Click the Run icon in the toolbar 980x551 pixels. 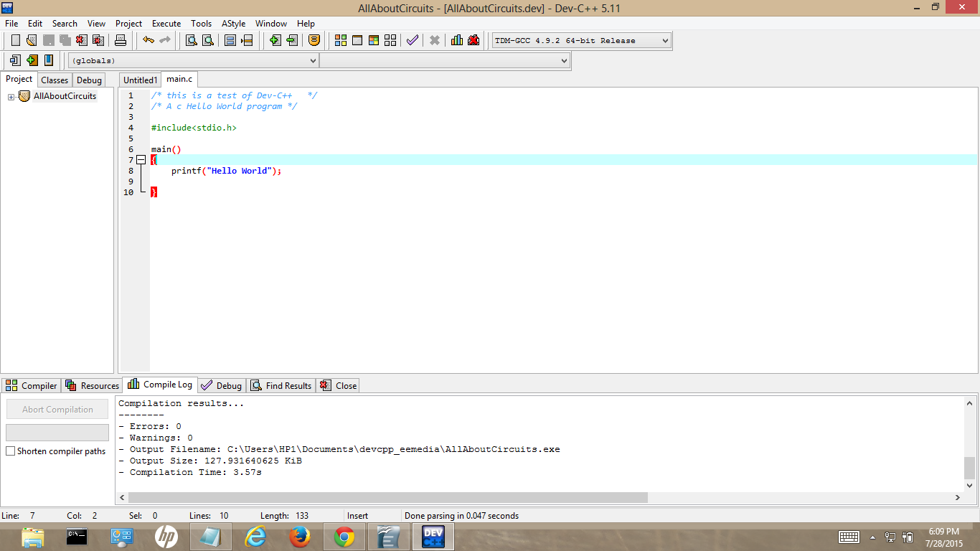[x=357, y=40]
